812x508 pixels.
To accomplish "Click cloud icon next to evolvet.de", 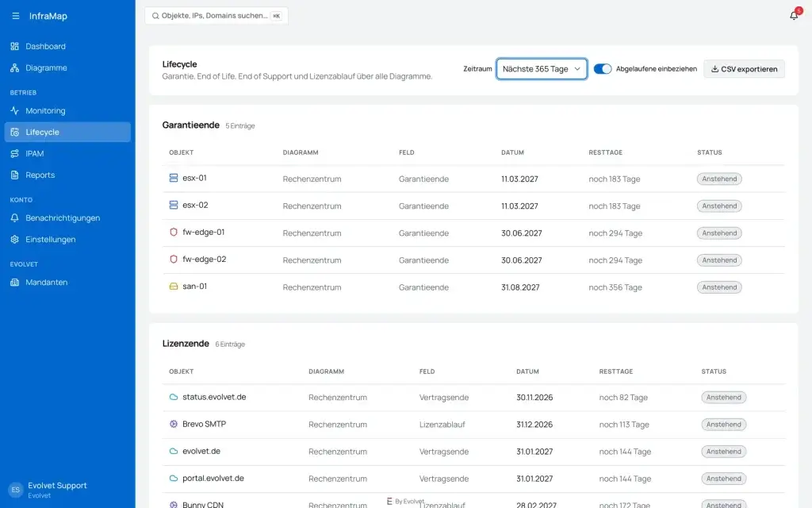I will 174,451.
